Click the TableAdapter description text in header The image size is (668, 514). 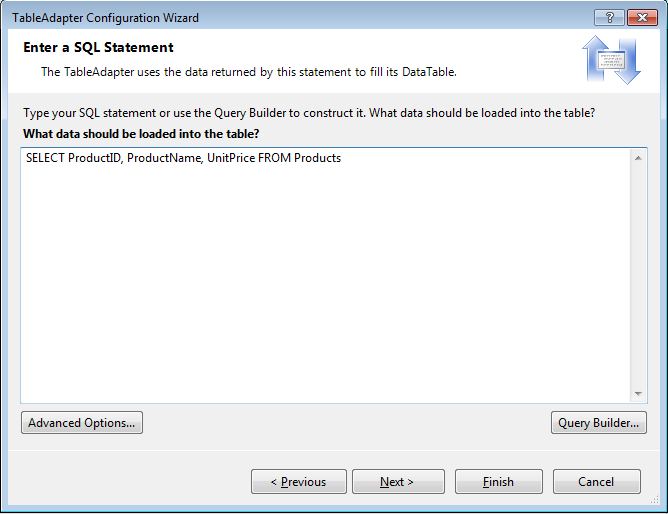[x=248, y=72]
